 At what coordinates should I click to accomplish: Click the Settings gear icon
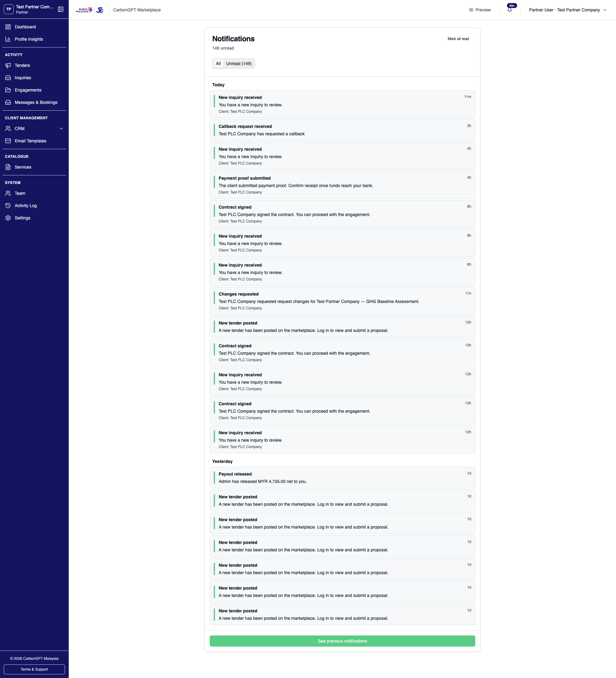point(8,218)
